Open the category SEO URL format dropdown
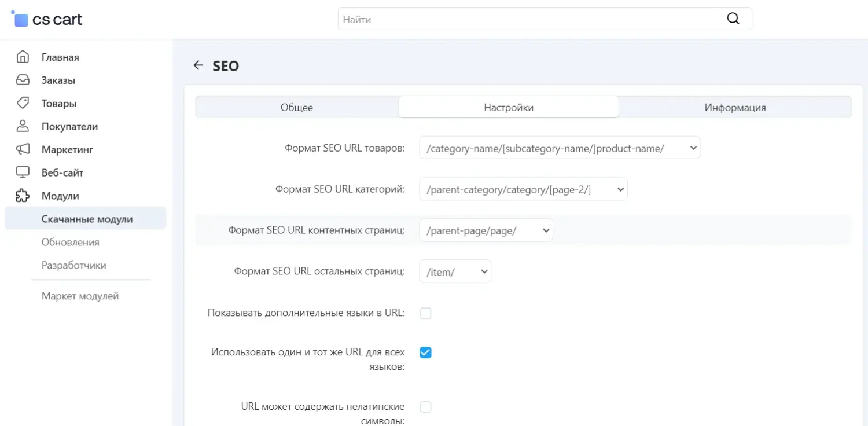This screenshot has height=426, width=868. (523, 189)
